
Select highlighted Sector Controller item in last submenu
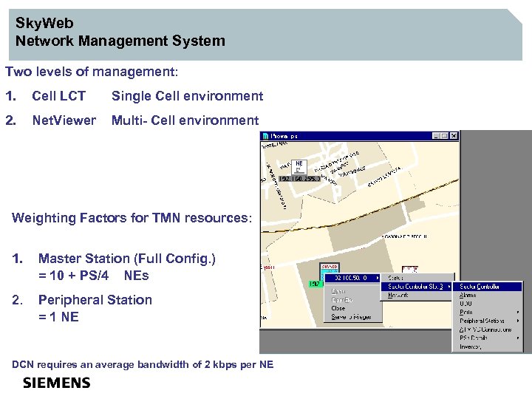tap(487, 287)
